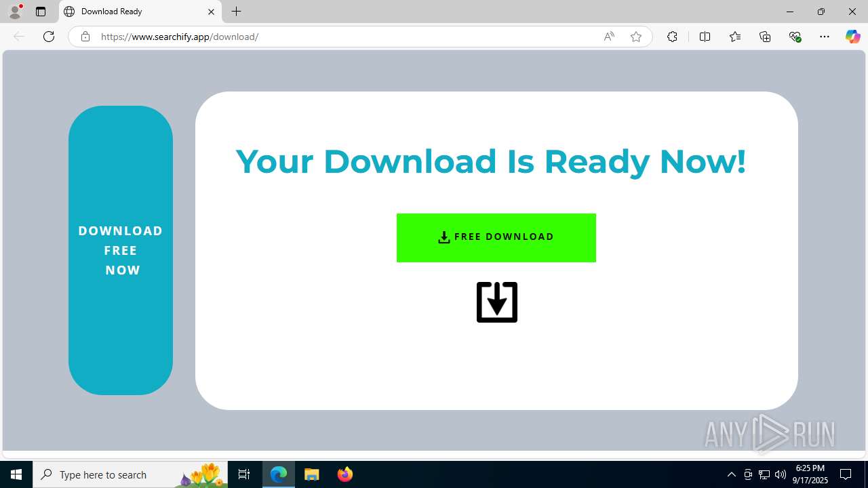Open the volume control
The width and height of the screenshot is (868, 488).
781,474
